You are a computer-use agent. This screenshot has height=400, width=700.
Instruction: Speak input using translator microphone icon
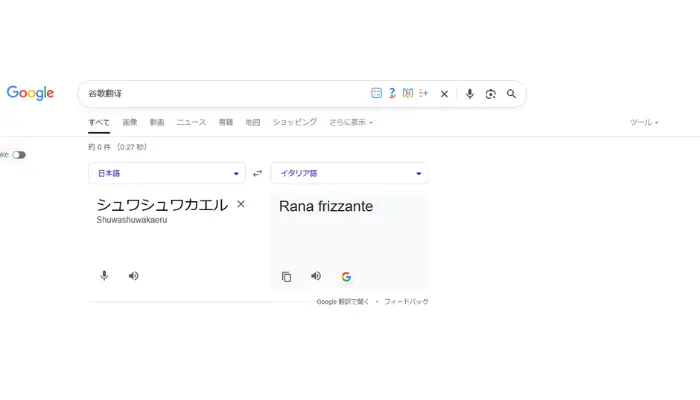104,276
